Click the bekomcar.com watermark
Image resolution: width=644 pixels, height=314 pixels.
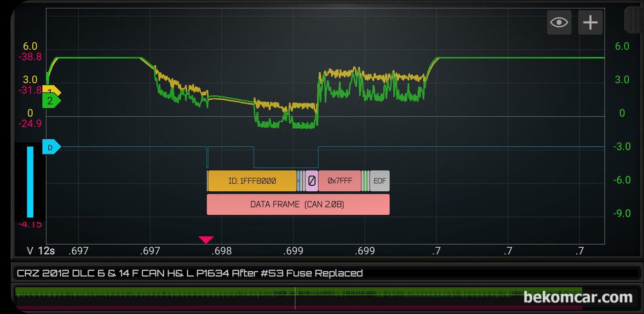pos(578,297)
